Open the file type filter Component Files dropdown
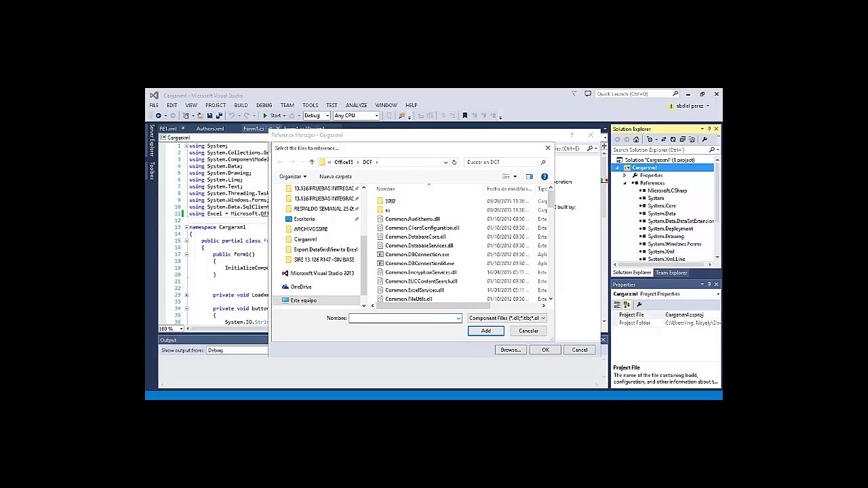868x488 pixels. click(x=507, y=318)
